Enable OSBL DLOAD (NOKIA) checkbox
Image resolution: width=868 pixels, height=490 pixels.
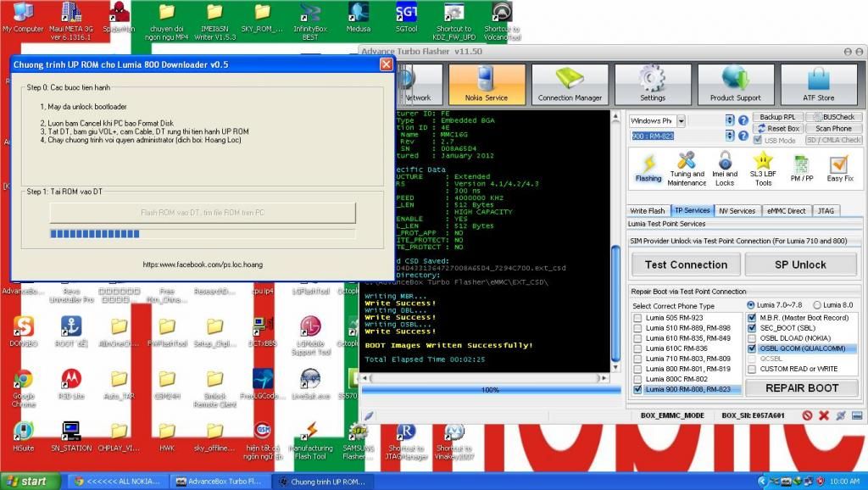point(752,338)
